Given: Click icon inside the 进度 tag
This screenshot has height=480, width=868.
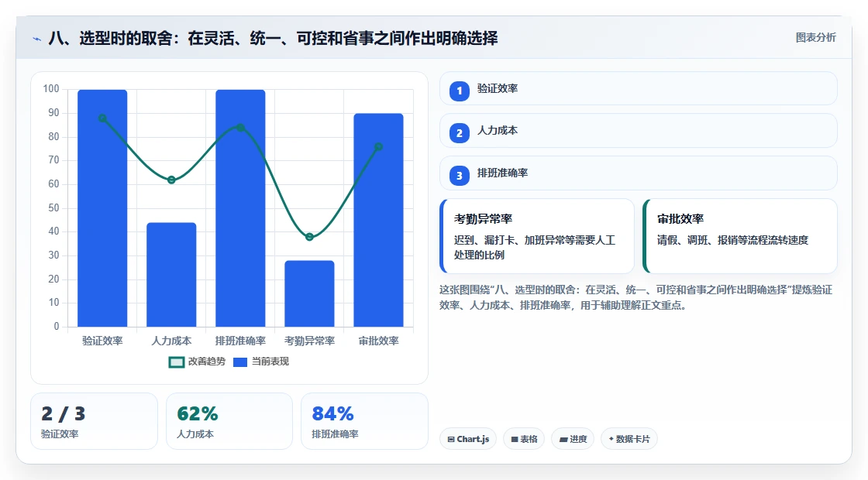Looking at the screenshot, I should tap(563, 440).
